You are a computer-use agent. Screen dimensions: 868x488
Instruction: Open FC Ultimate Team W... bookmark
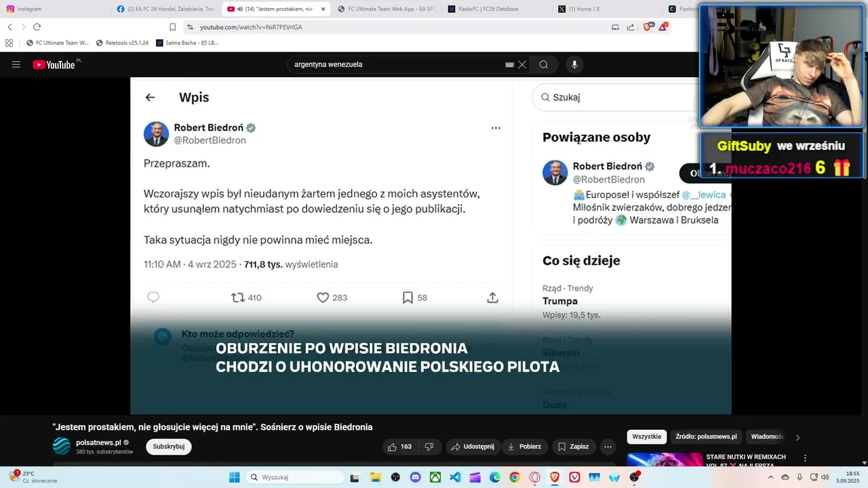pos(58,43)
